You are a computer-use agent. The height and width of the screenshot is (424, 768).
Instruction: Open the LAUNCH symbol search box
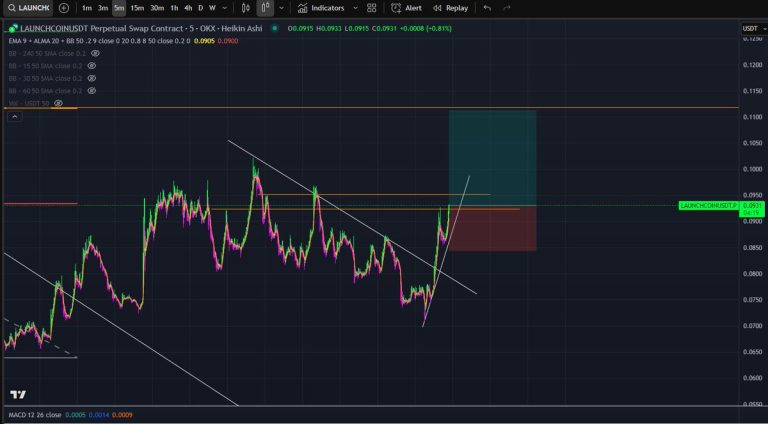(27, 8)
